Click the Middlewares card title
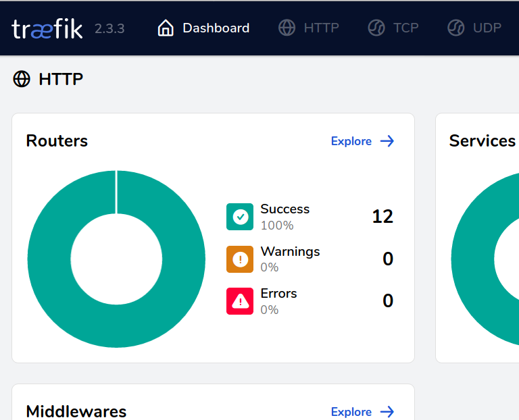 point(76,412)
